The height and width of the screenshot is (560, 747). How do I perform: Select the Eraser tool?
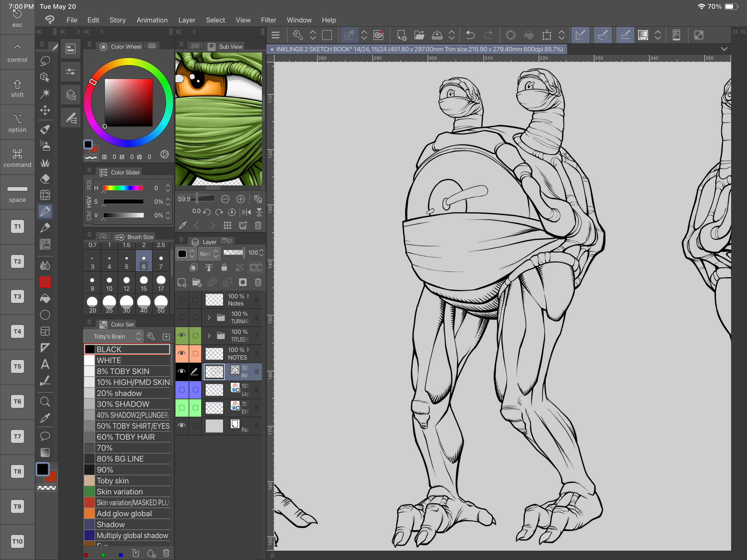pos(45,179)
